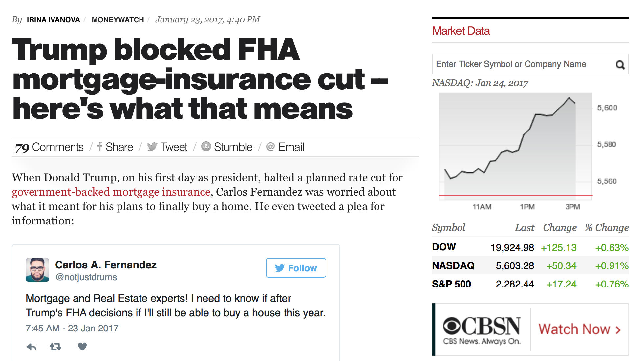Select the NASDAQ row in market table

click(x=530, y=265)
